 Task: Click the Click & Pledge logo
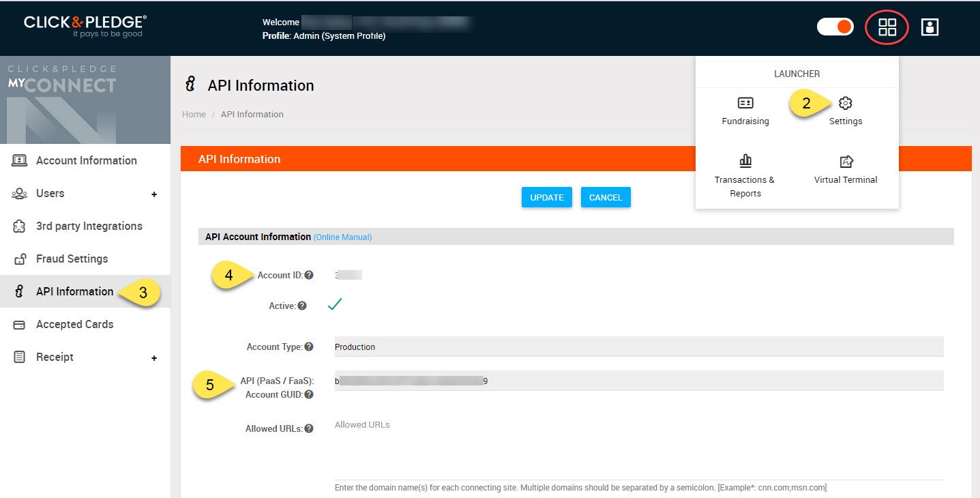[85, 27]
